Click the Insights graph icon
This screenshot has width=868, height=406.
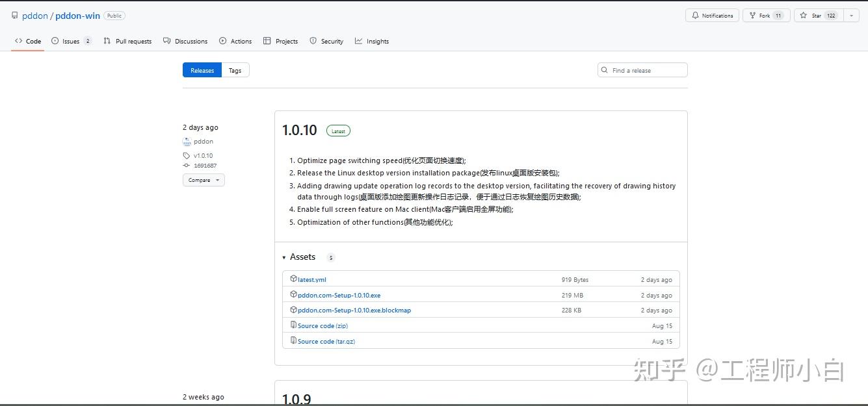point(358,40)
